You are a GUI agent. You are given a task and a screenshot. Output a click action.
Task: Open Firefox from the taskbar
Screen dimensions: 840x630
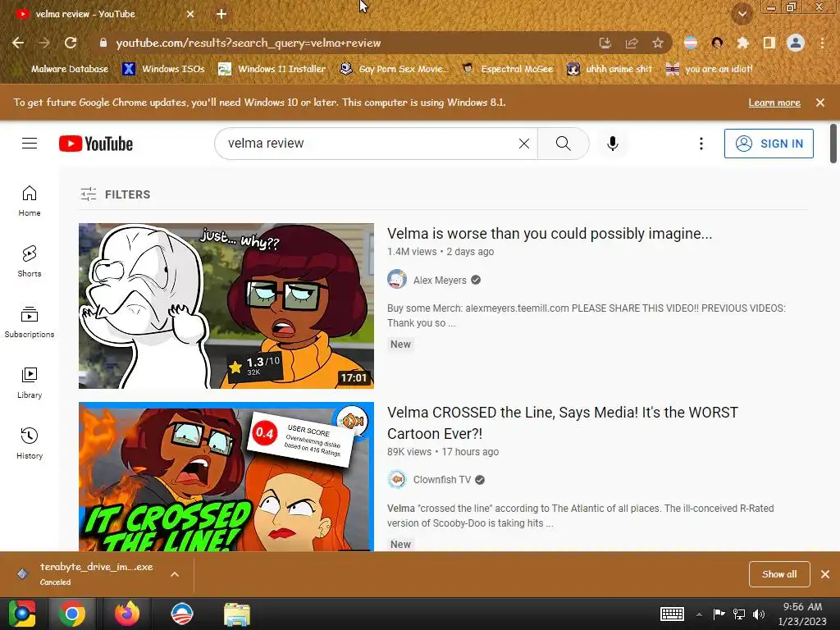click(x=127, y=614)
